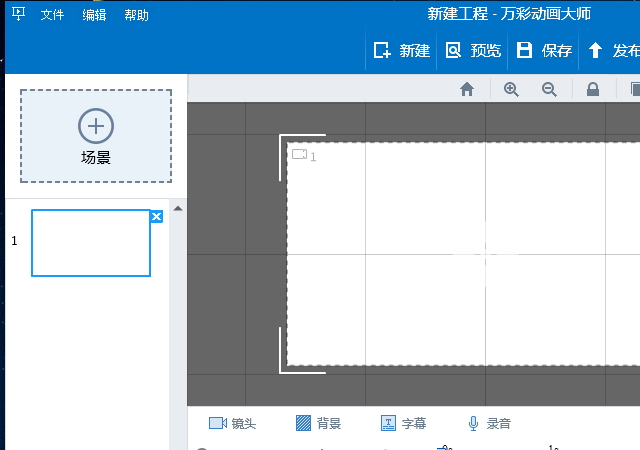This screenshot has height=450, width=640.
Task: Open the 编辑 (Edit) menu
Action: [x=94, y=15]
